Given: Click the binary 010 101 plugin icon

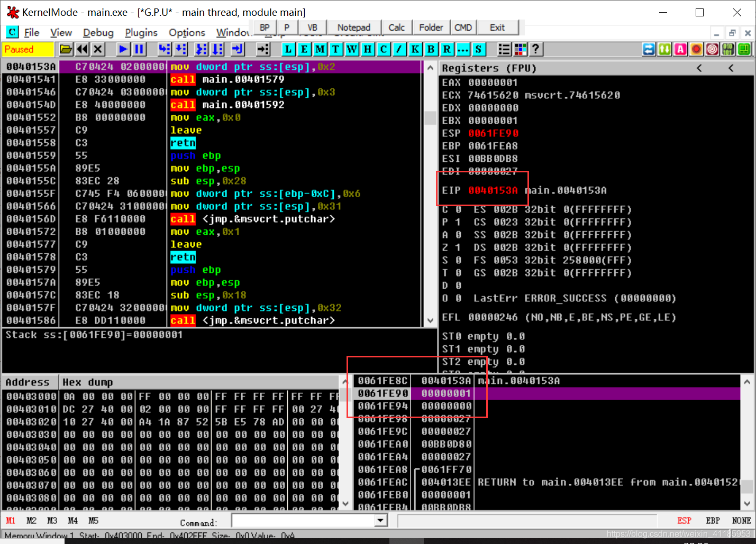Looking at the screenshot, I should (728, 49).
